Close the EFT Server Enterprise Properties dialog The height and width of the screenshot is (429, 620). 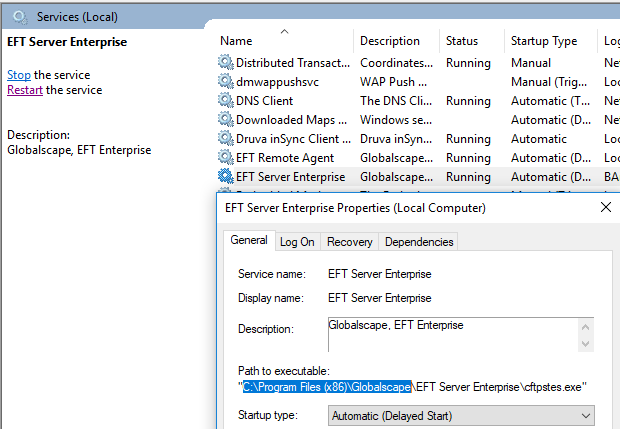click(x=606, y=207)
